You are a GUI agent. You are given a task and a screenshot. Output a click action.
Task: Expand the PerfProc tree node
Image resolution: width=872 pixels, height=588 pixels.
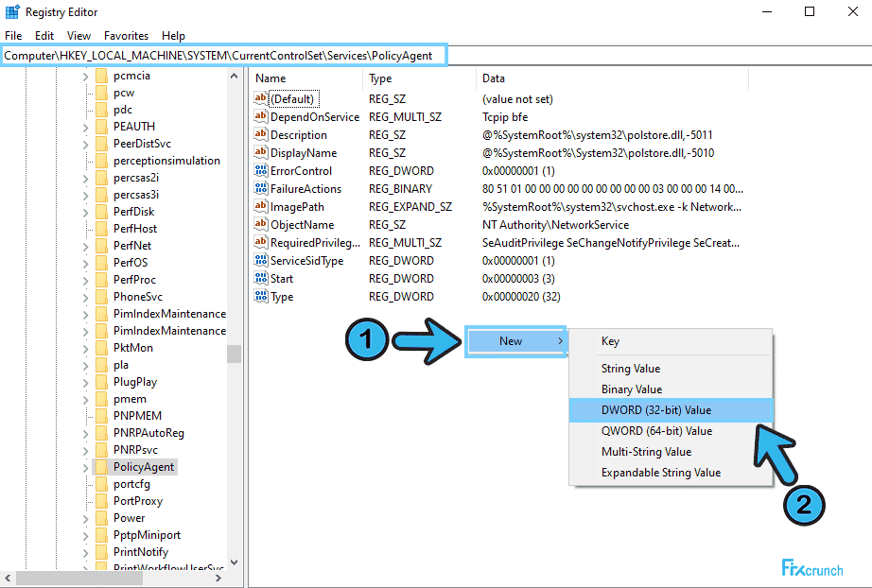point(86,280)
